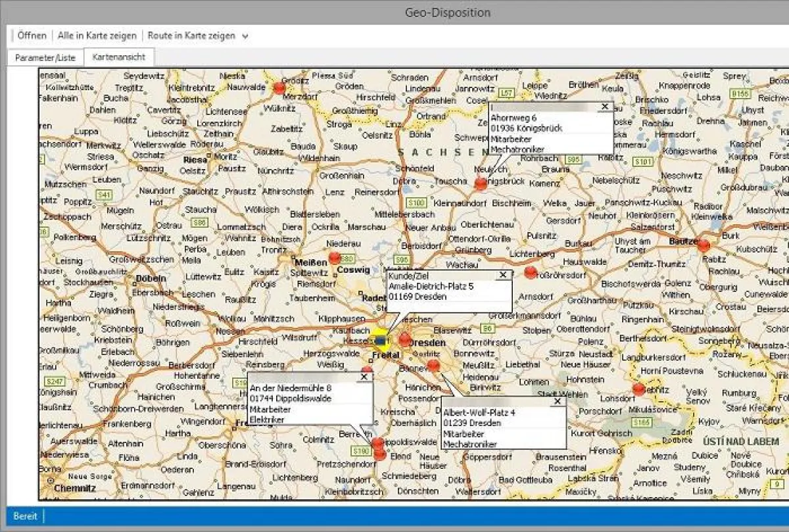
Task: Close the Amalie-Dietrich-Platz 5 popup
Action: (503, 275)
